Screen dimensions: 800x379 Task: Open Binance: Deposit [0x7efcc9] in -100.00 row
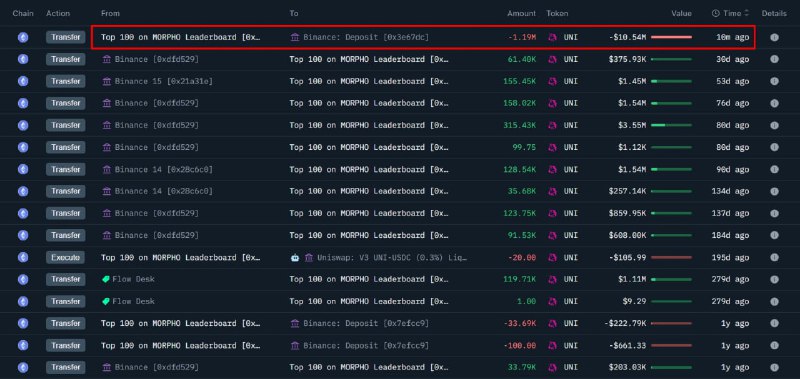pyautogui.click(x=366, y=345)
